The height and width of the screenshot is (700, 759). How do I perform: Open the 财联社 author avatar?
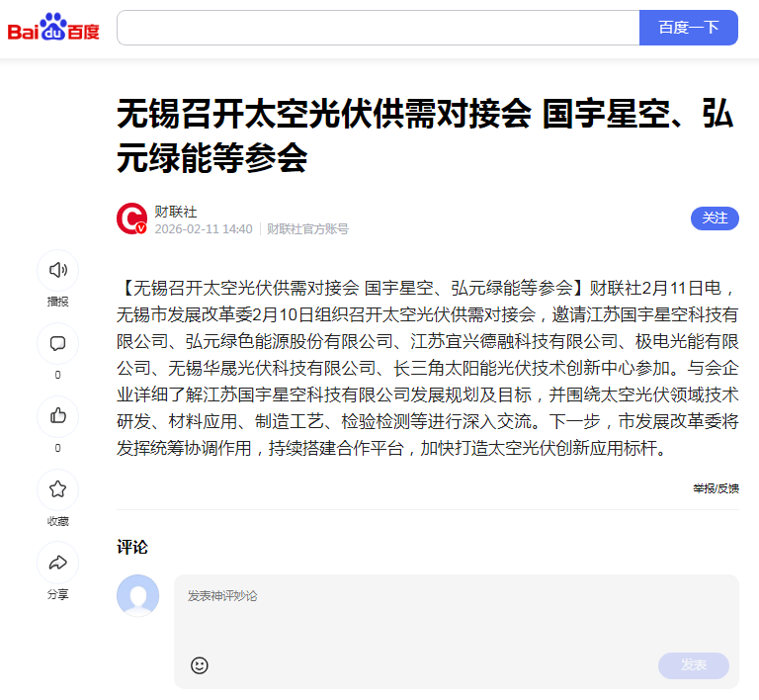point(131,219)
